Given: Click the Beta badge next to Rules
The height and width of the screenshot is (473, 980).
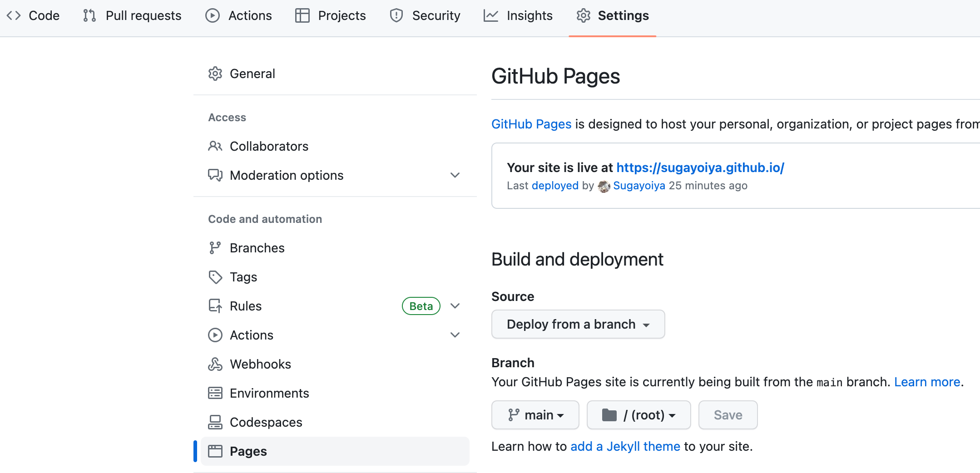Looking at the screenshot, I should pyautogui.click(x=421, y=306).
